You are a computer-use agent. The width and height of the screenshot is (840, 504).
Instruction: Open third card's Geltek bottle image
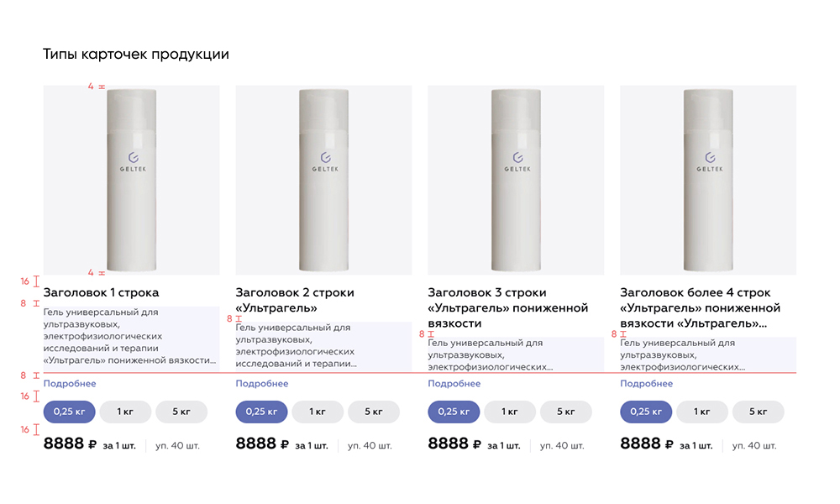(516, 180)
